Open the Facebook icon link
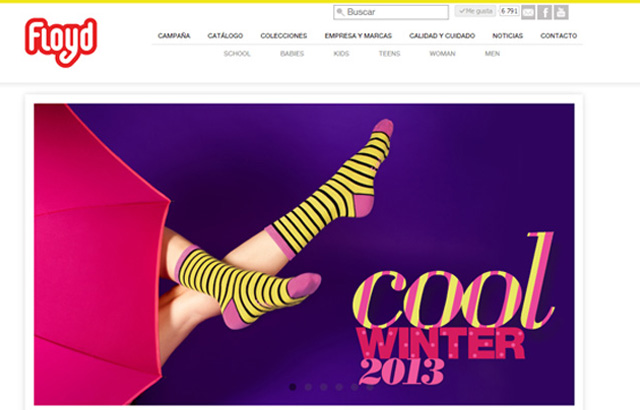This screenshot has width=640, height=410. click(x=544, y=12)
